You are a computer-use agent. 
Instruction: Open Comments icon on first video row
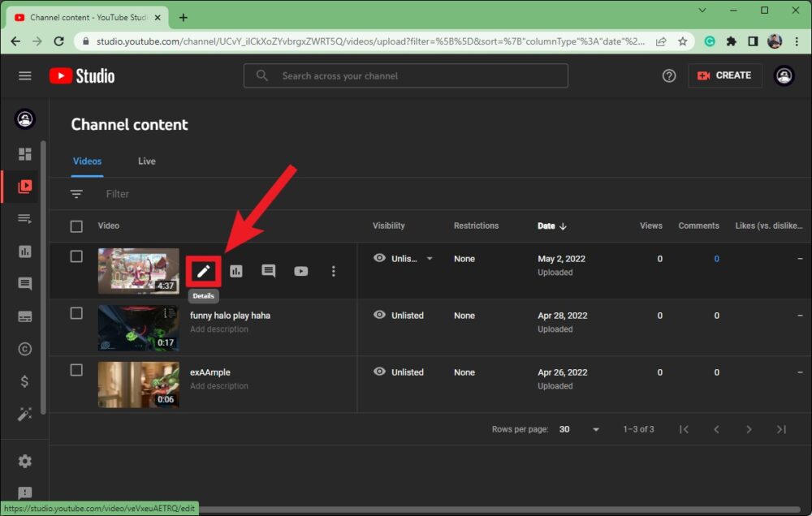(269, 271)
